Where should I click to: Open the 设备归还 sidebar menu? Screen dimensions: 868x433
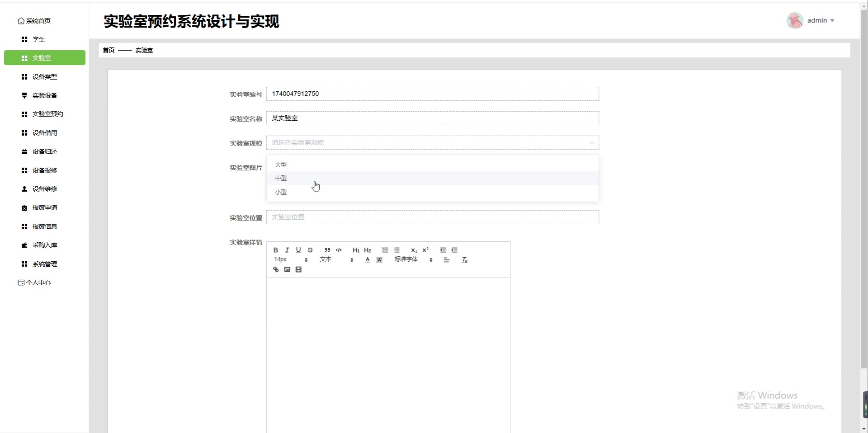(x=45, y=151)
